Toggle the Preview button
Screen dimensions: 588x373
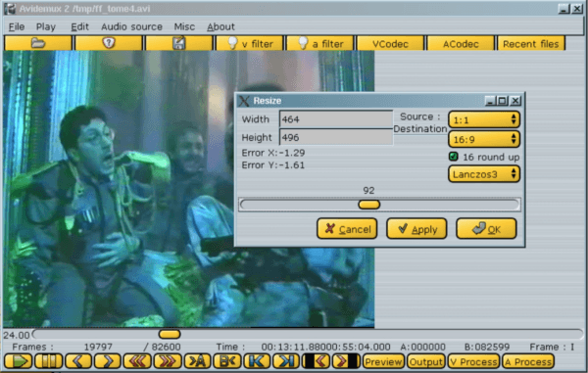[383, 361]
